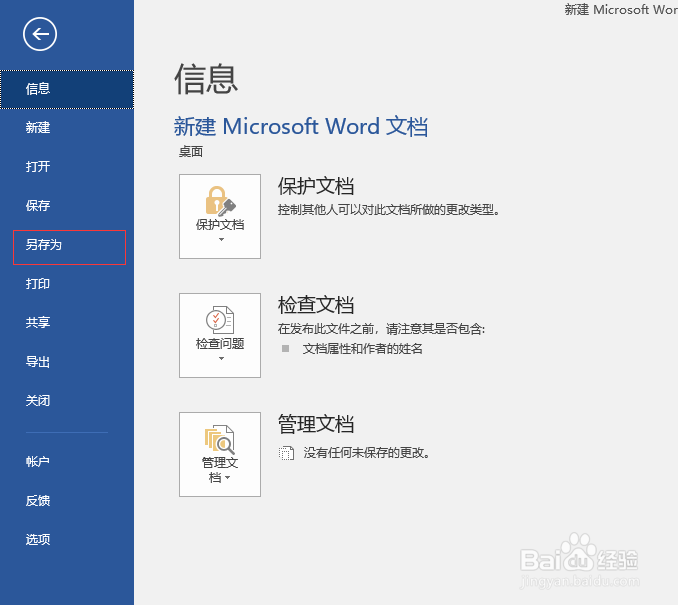Open the 导出 section
This screenshot has height=605, width=678.
[67, 362]
